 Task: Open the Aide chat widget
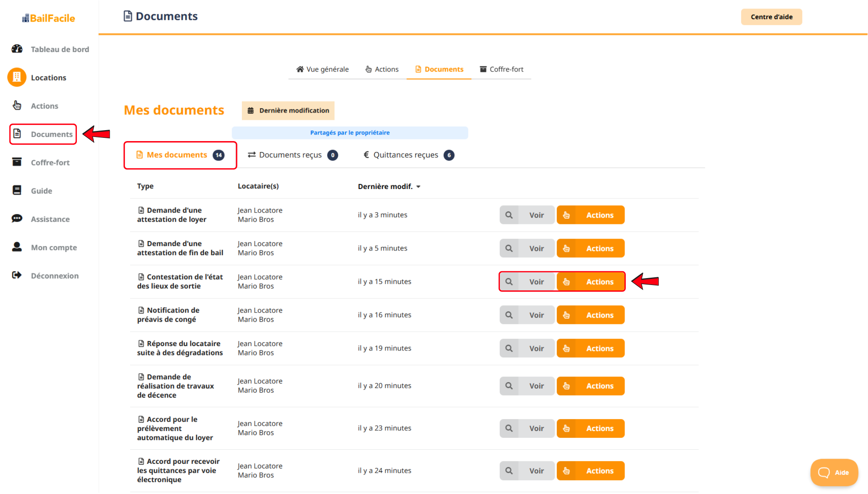coord(834,472)
